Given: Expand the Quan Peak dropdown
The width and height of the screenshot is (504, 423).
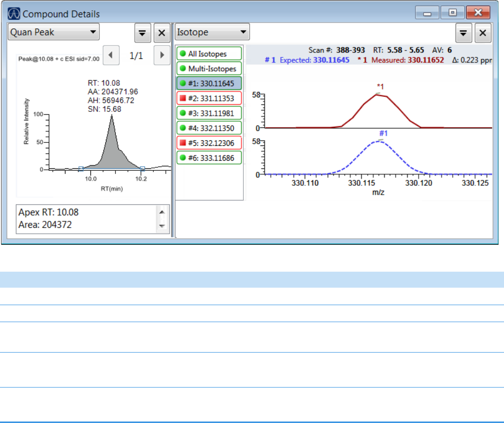Looking at the screenshot, I should (54, 32).
